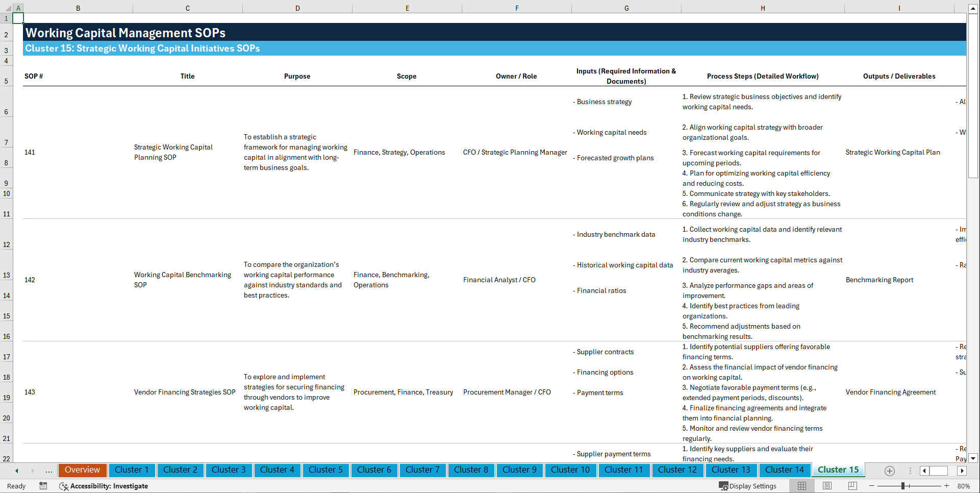Select the Normal view icon in status bar

801,486
